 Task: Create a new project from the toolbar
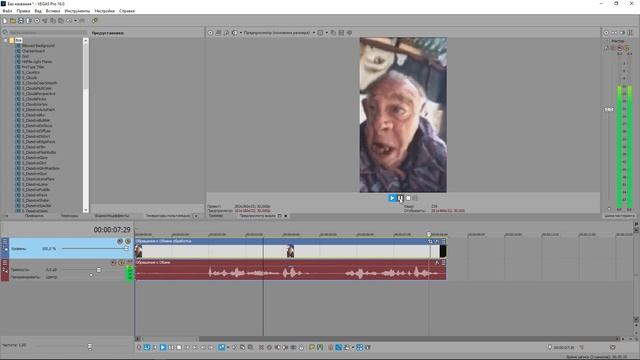tap(5, 20)
